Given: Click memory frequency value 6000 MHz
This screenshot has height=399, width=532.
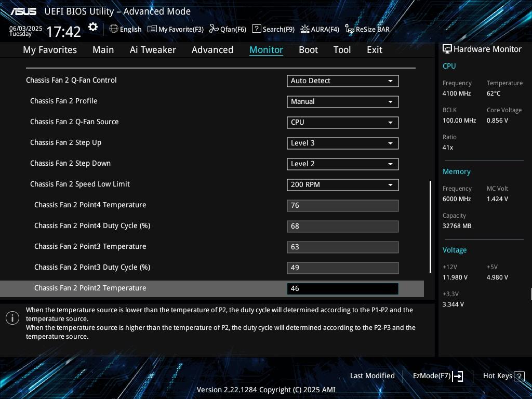Looking at the screenshot, I should pos(456,199).
